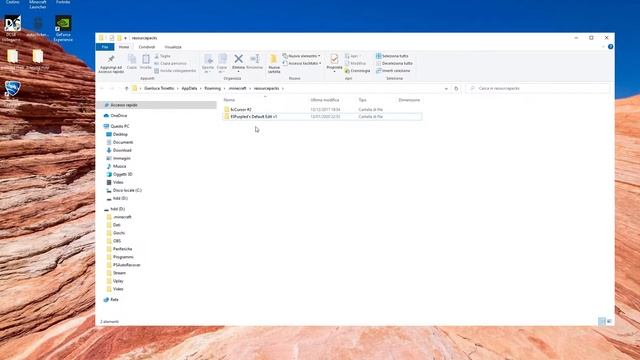Switch to the details view icon in the status bar
640x360 pixels.
point(602,322)
